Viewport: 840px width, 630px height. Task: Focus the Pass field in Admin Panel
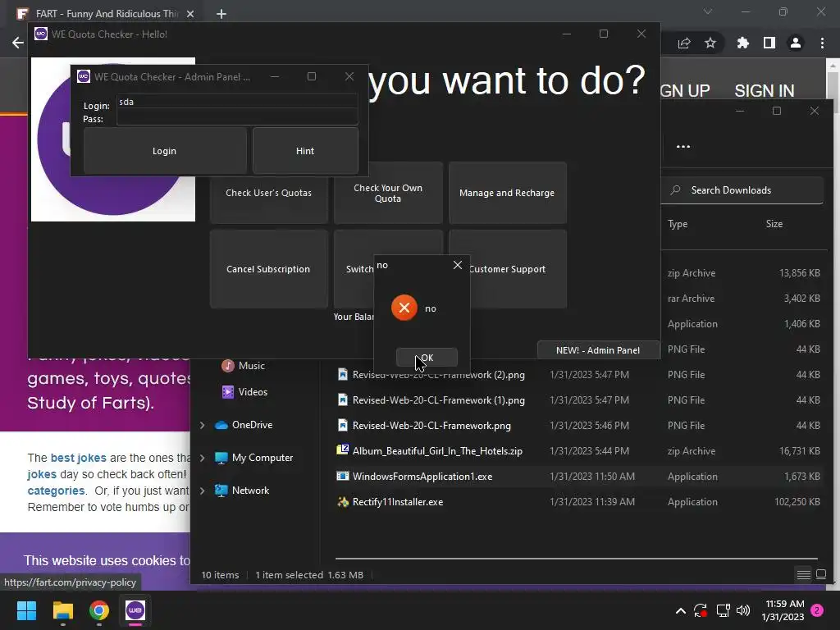237,117
